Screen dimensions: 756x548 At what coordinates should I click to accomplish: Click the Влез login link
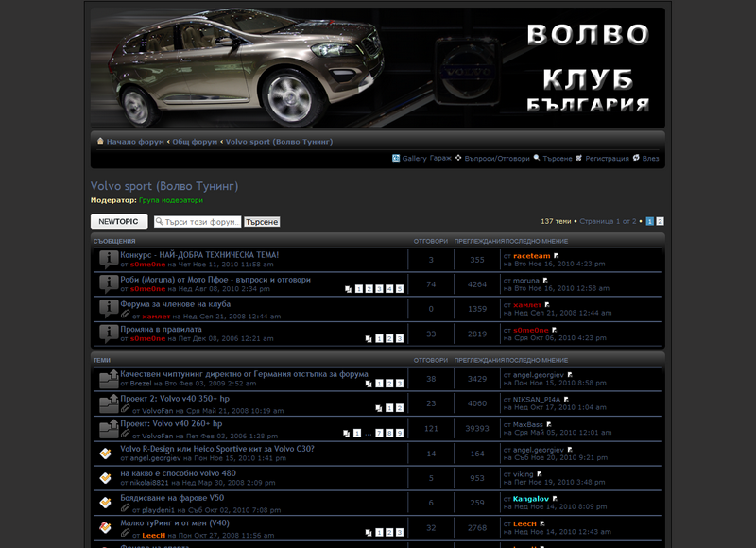tap(650, 158)
